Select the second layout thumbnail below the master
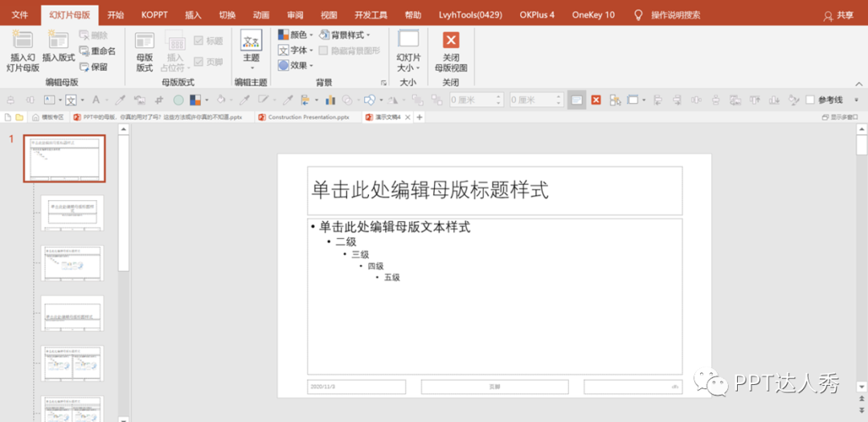 pyautogui.click(x=72, y=263)
